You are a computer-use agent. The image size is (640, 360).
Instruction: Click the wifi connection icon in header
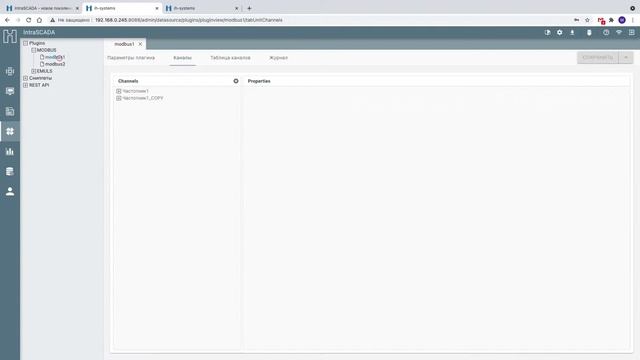tap(619, 32)
